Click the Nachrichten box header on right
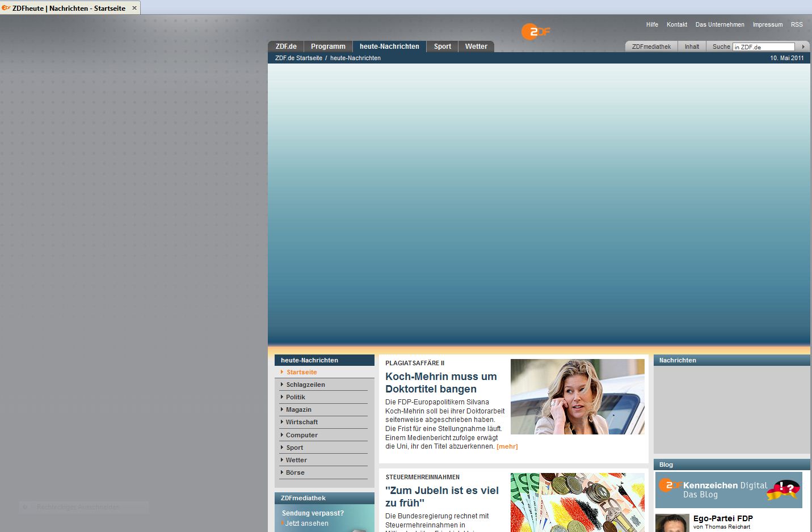This screenshot has height=532, width=812. coord(732,360)
